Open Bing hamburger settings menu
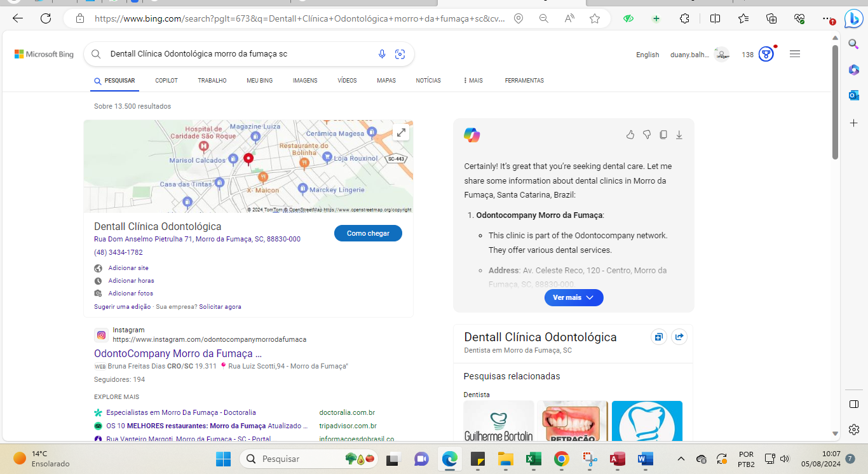 point(794,54)
